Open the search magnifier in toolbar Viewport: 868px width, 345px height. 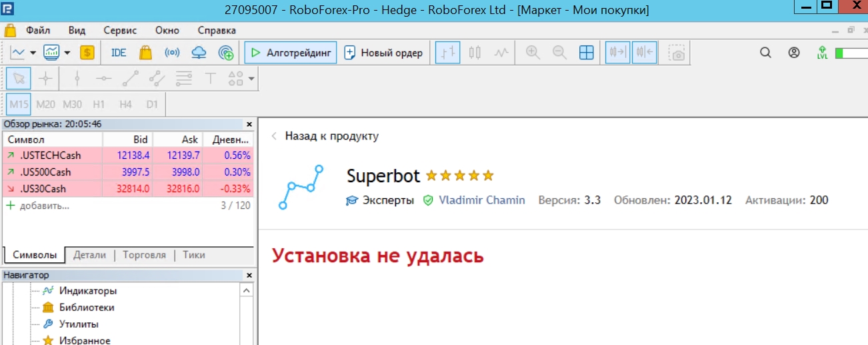(x=765, y=53)
